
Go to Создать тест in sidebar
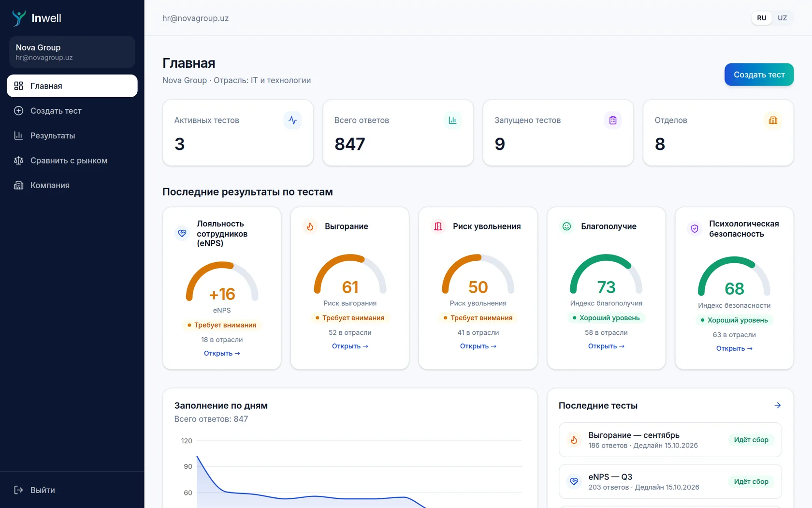(x=72, y=111)
